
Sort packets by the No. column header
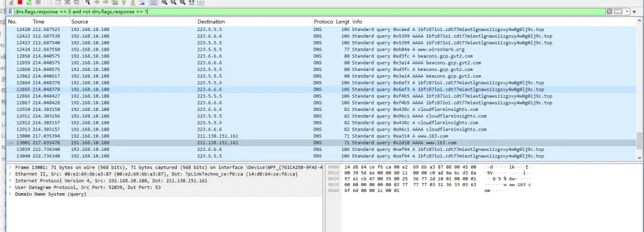18,21
